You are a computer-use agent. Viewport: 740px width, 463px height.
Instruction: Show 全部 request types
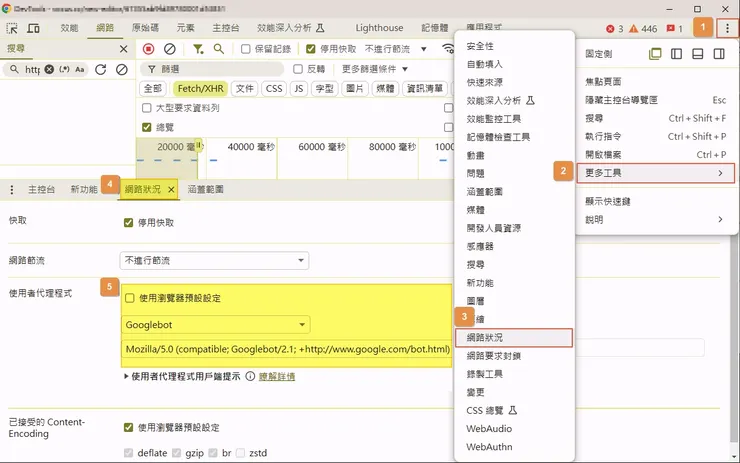pyautogui.click(x=152, y=89)
